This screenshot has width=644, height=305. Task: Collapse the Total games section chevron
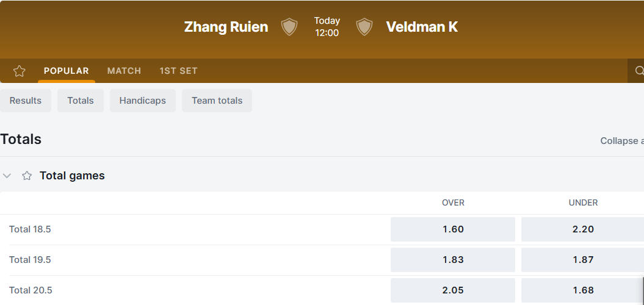pos(7,176)
